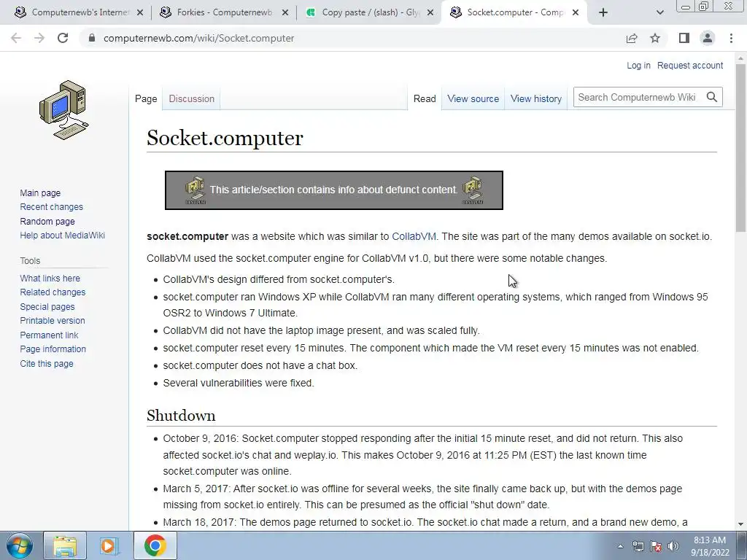Viewport: 747px width, 560px height.
Task: Expand the tab search chevron
Action: click(659, 12)
